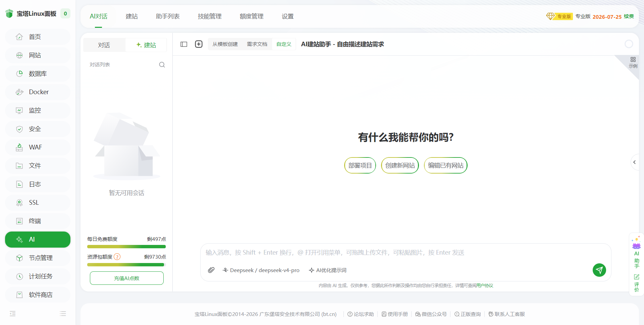The height and width of the screenshot is (325, 644).
Task: Start a new conversation with plus icon
Action: (199, 44)
